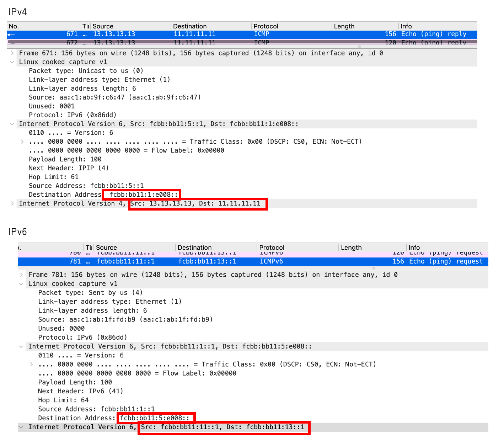Click Destination column header in IPv6 list

pos(216,248)
